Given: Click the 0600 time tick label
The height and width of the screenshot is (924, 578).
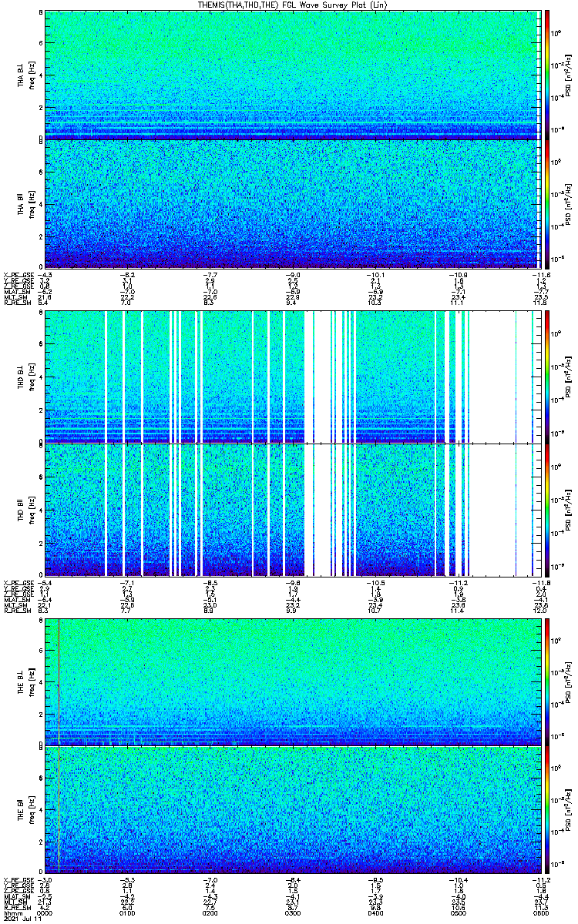Looking at the screenshot, I should 541,913.
